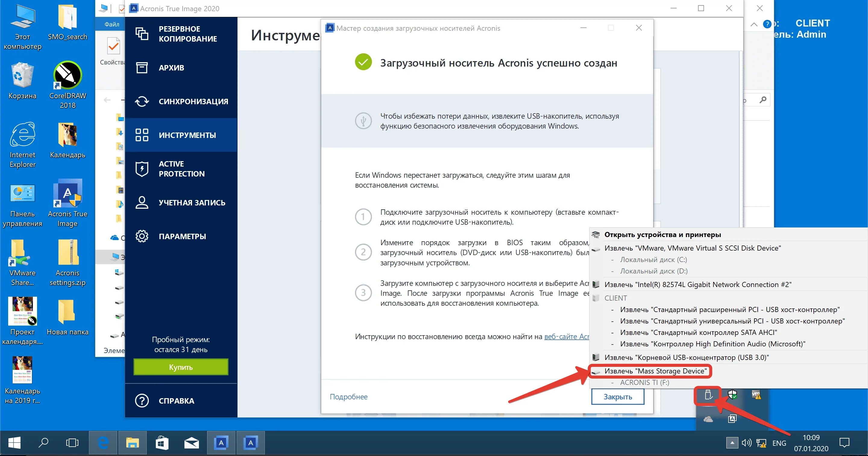This screenshot has width=868, height=456.
Task: Open Task View on the taskbar
Action: click(x=72, y=443)
